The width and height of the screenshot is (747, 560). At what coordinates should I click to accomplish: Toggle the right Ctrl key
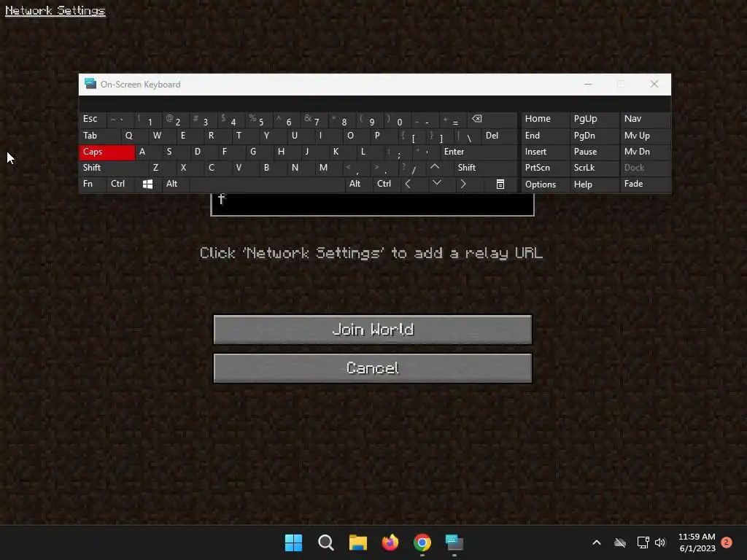[387, 184]
